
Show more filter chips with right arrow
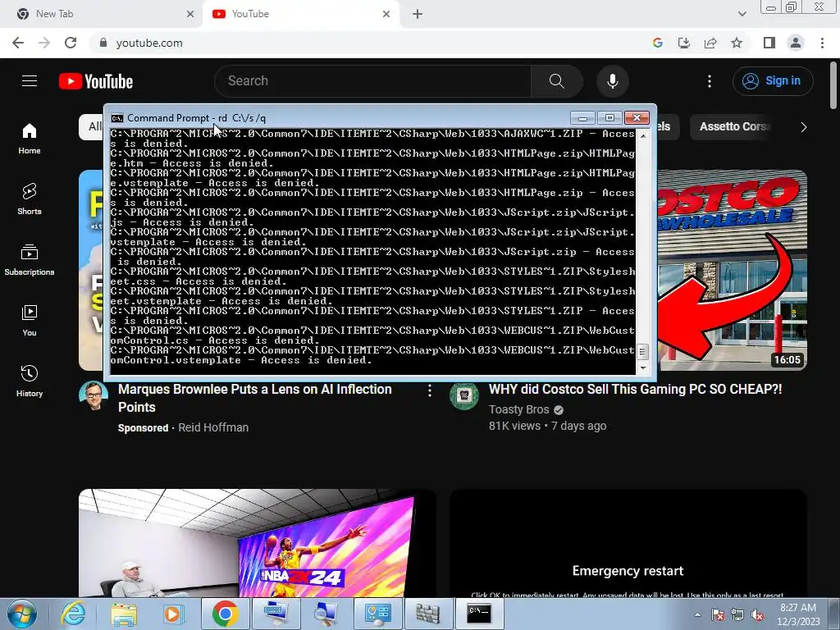tap(803, 127)
